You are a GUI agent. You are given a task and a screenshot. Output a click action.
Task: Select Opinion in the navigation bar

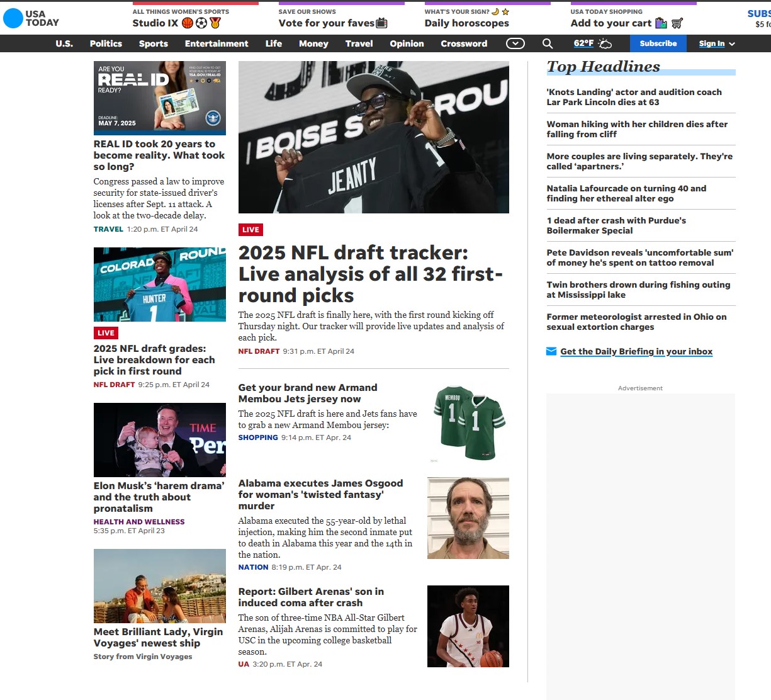coord(407,43)
